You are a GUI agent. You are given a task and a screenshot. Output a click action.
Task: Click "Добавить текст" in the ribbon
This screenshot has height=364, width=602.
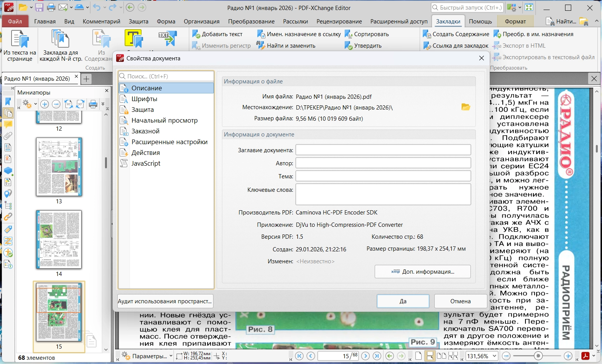pyautogui.click(x=217, y=34)
